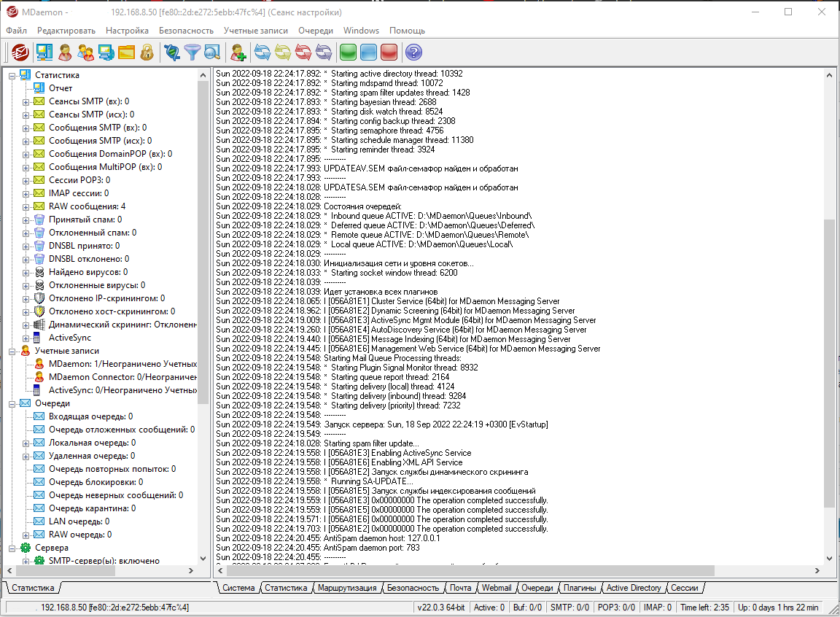Expand the Локальная очередь node

(26, 443)
